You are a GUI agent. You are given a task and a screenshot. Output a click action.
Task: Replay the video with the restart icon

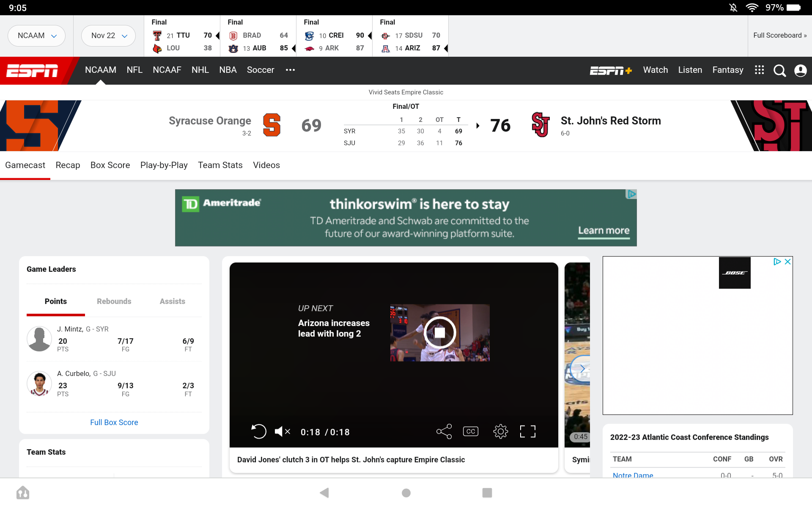(258, 431)
